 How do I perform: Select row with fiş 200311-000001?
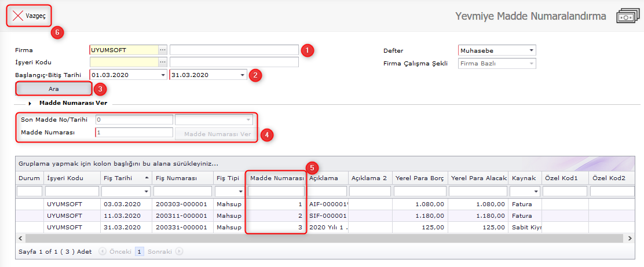[182, 215]
